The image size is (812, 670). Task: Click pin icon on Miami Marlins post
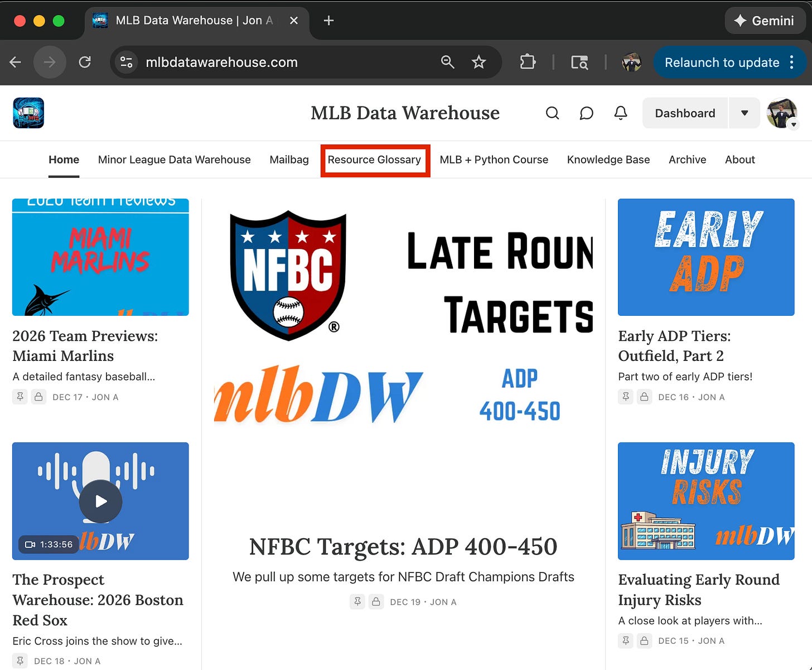coord(20,397)
